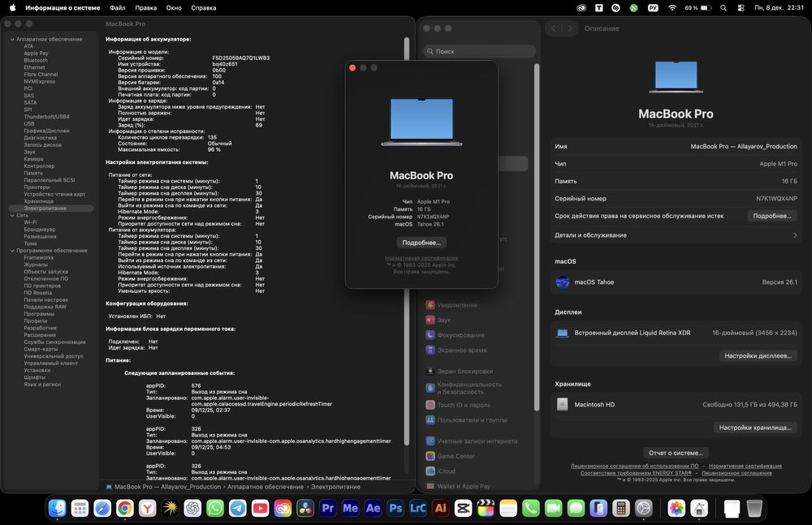Open the Trash in the Dock

754,509
